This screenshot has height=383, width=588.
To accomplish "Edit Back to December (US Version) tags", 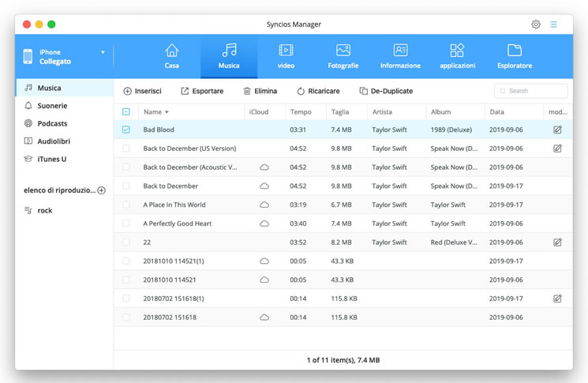I will [x=558, y=148].
